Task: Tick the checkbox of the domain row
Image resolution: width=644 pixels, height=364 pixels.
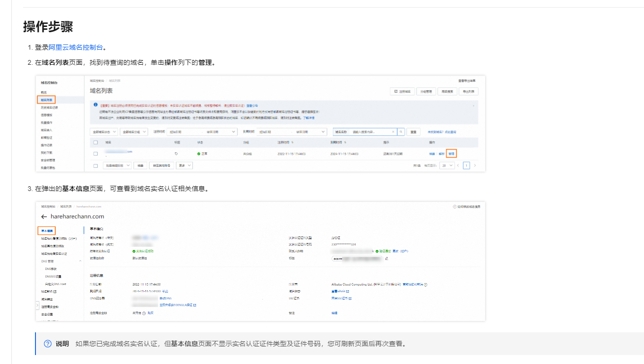Action: click(96, 154)
